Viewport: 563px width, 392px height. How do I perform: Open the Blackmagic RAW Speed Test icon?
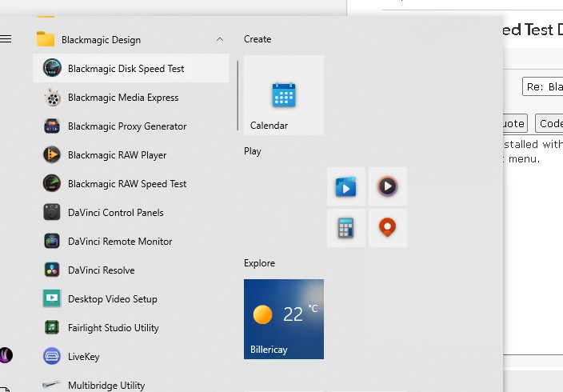point(52,183)
